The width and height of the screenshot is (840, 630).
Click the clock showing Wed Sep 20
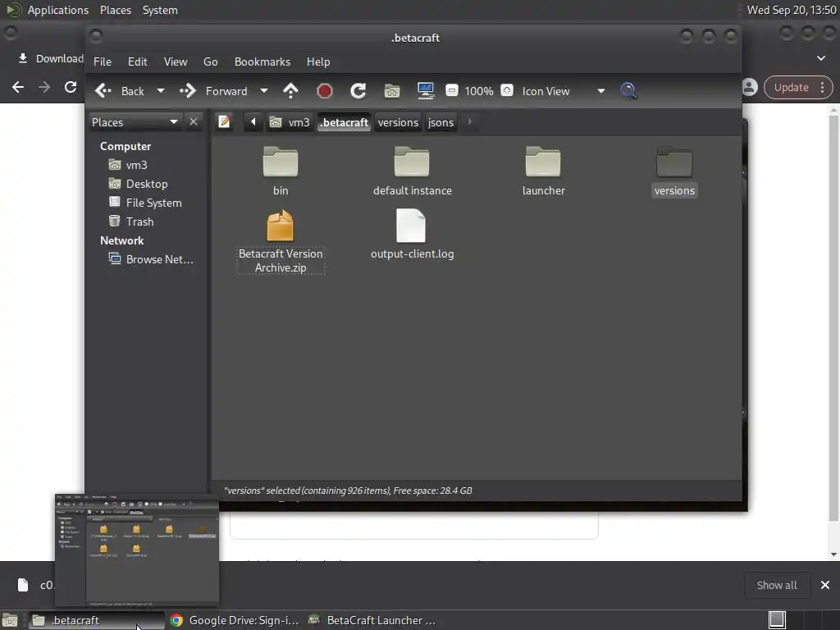pyautogui.click(x=792, y=10)
